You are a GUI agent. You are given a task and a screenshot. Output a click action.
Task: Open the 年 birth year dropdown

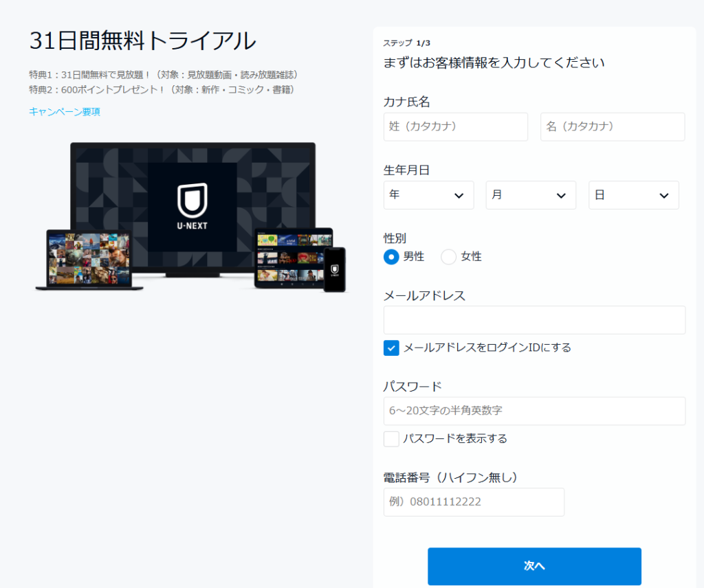[x=428, y=195]
